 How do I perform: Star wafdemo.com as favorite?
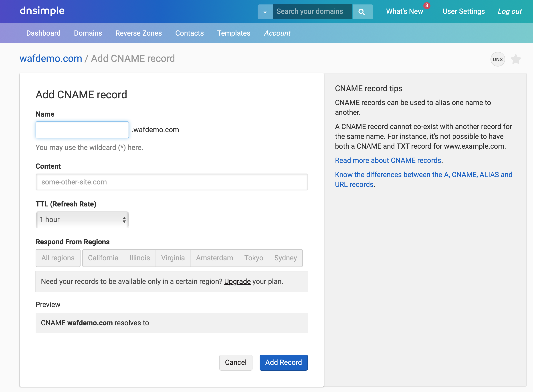click(x=516, y=59)
